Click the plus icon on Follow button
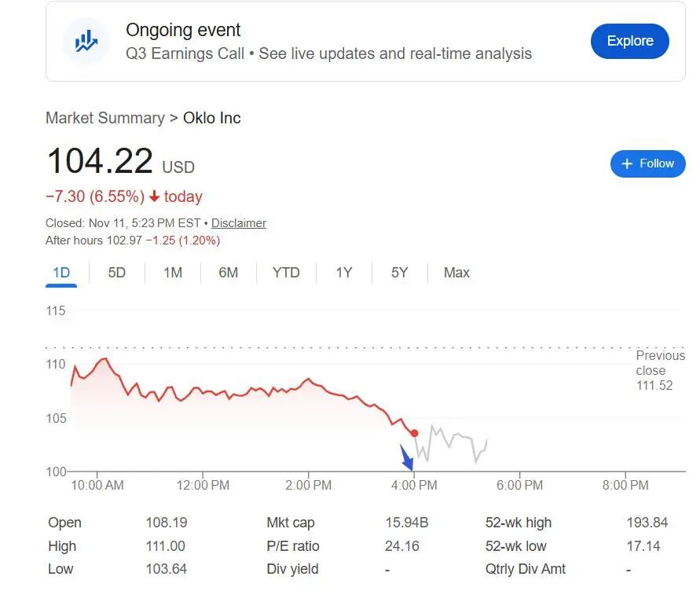 click(x=626, y=163)
